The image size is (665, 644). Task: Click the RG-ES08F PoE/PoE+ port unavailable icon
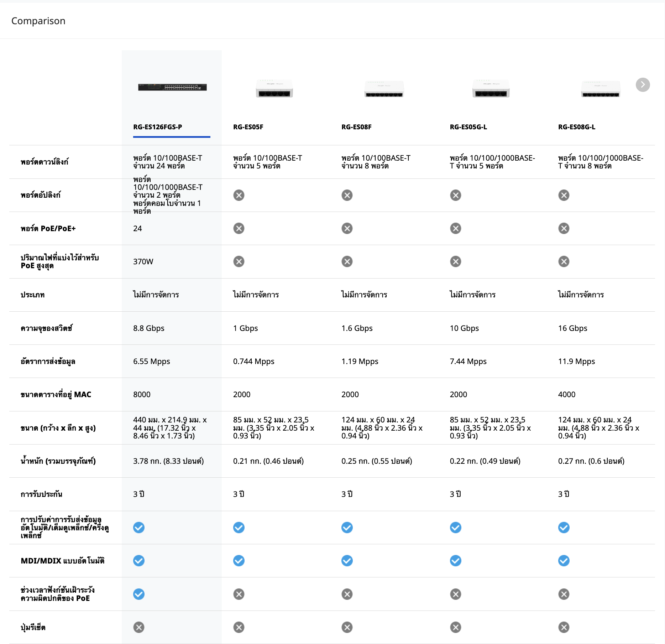click(x=347, y=228)
